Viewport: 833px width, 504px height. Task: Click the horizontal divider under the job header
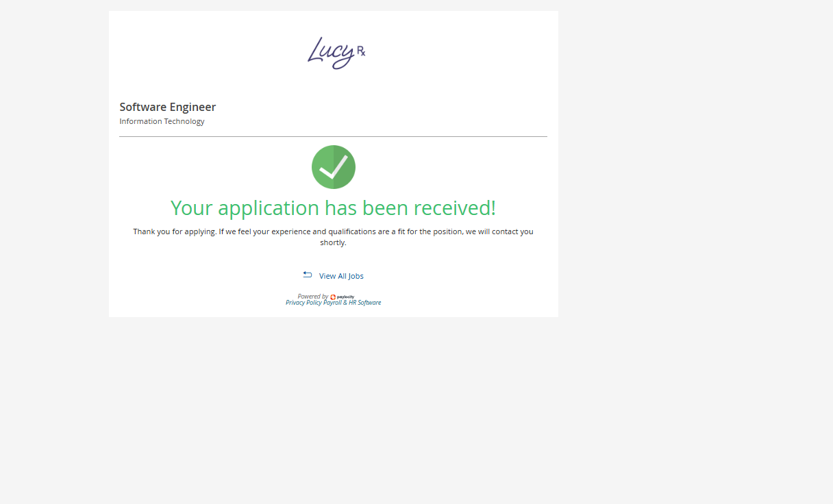tap(333, 137)
